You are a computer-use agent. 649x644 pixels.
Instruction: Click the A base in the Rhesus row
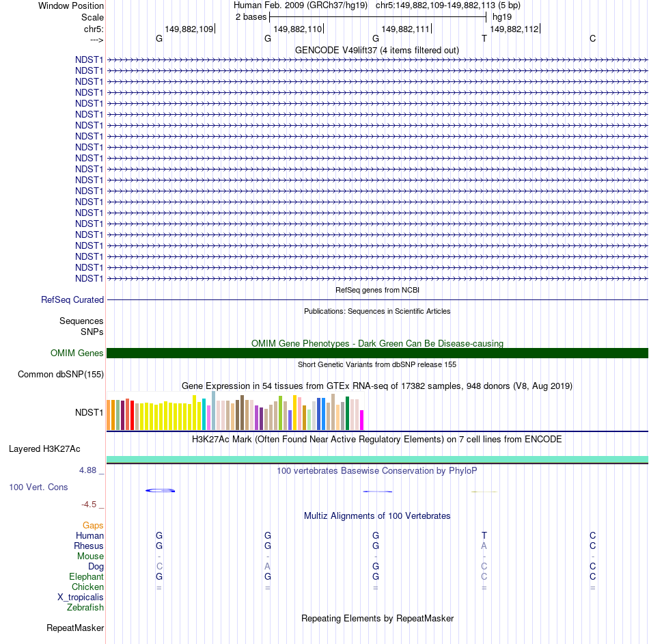[484, 546]
